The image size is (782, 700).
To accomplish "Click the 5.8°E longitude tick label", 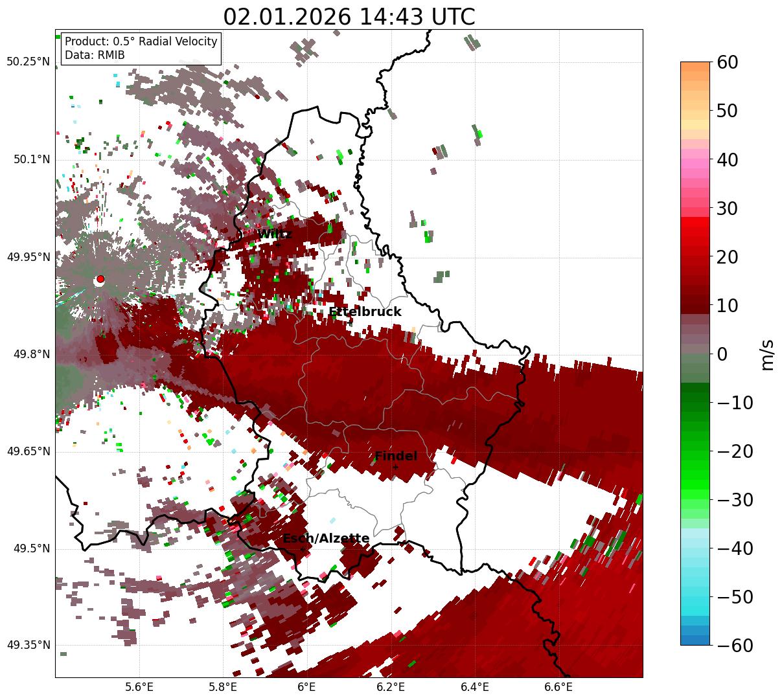I will (x=223, y=686).
